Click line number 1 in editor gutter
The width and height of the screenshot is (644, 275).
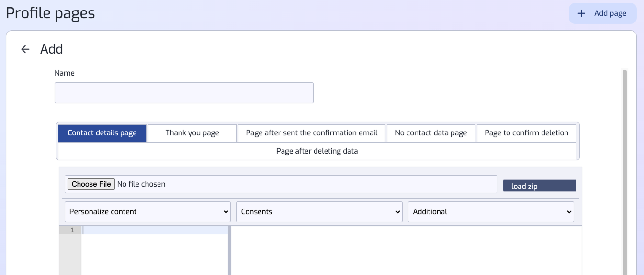pos(71,231)
